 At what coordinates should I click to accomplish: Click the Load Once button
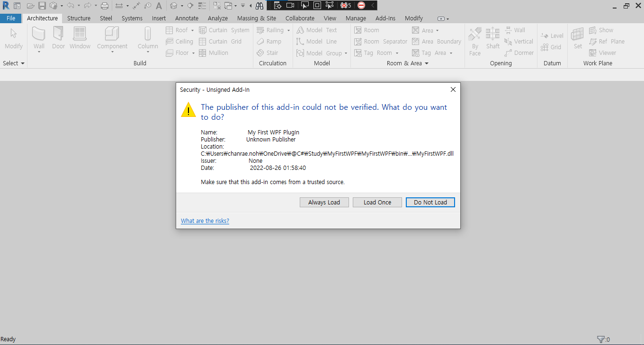[x=377, y=202]
